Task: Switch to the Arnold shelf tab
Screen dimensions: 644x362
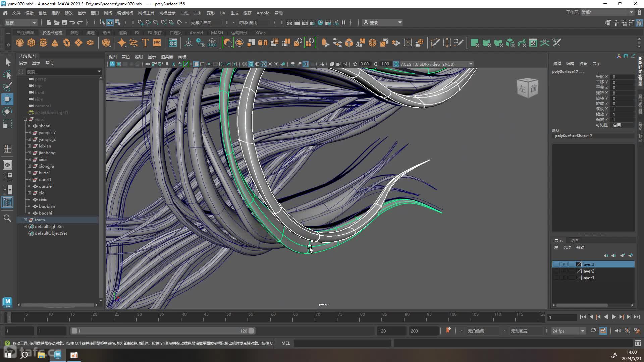Action: (196, 33)
